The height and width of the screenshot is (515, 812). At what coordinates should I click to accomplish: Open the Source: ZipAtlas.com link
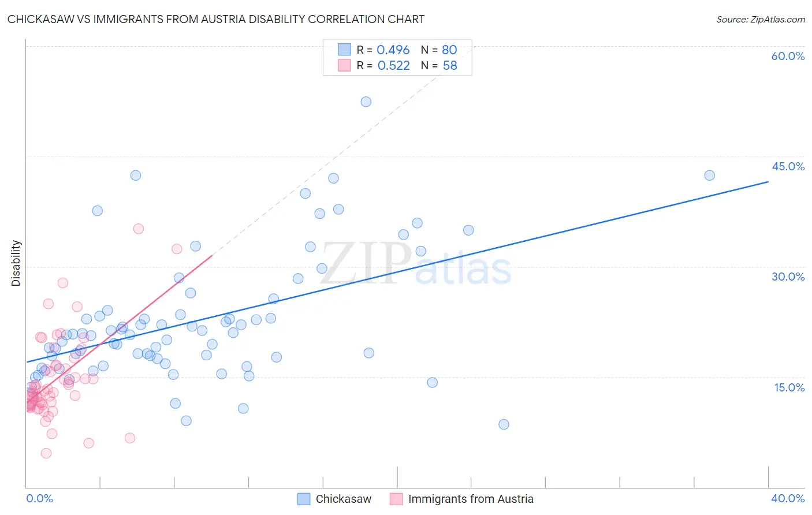(x=761, y=19)
